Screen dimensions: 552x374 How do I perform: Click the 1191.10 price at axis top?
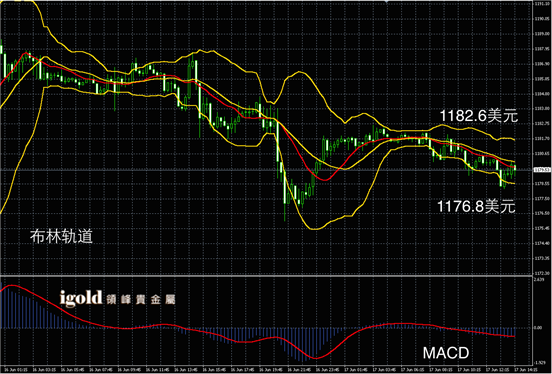542,4
